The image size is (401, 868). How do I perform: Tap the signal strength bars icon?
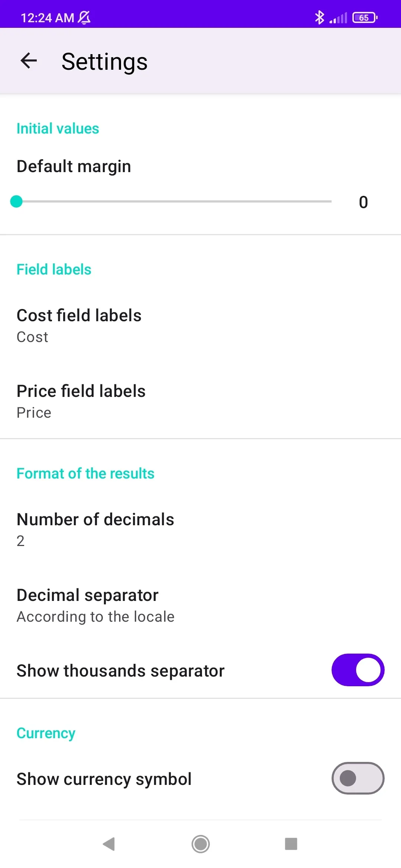pyautogui.click(x=338, y=18)
